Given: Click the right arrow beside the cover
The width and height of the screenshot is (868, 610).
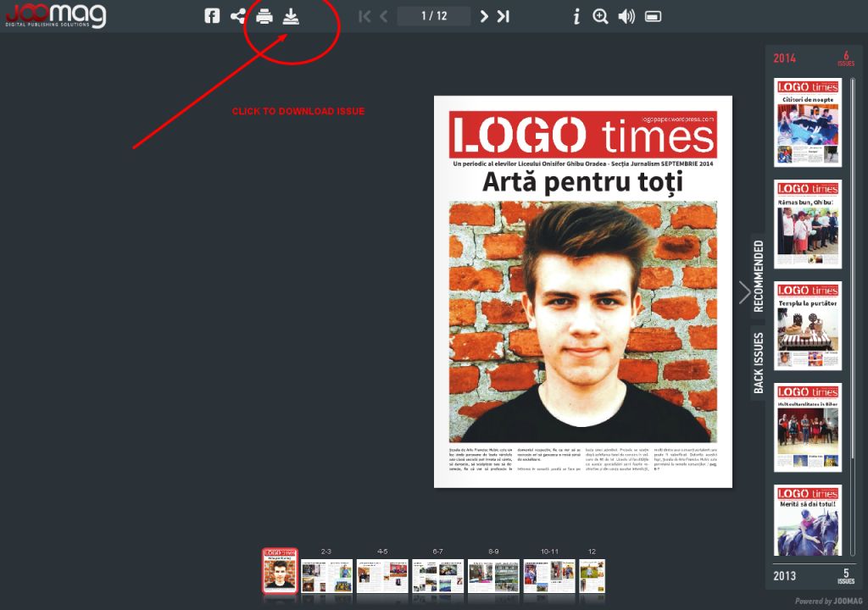Looking at the screenshot, I should [x=744, y=292].
